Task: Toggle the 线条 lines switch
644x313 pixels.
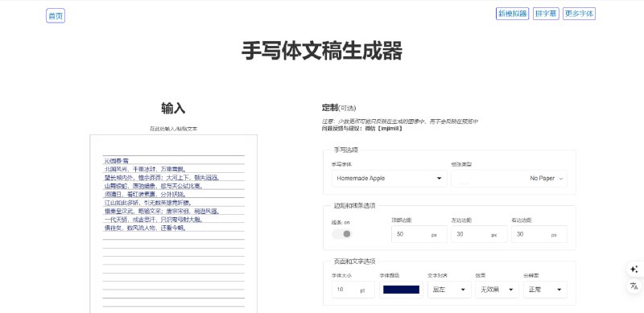Action: (x=342, y=233)
